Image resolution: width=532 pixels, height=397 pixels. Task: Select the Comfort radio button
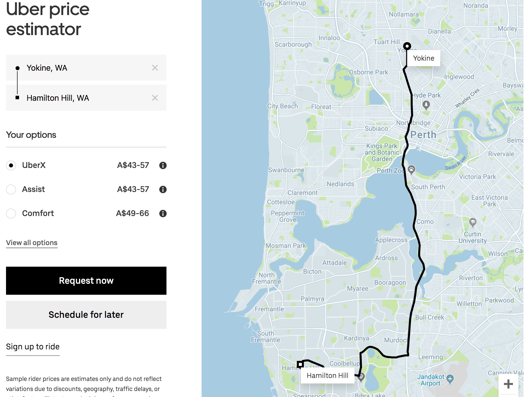pos(11,213)
